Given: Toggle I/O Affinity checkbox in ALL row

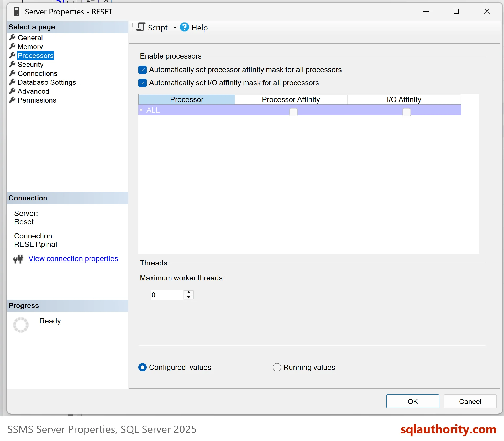Looking at the screenshot, I should click(407, 112).
